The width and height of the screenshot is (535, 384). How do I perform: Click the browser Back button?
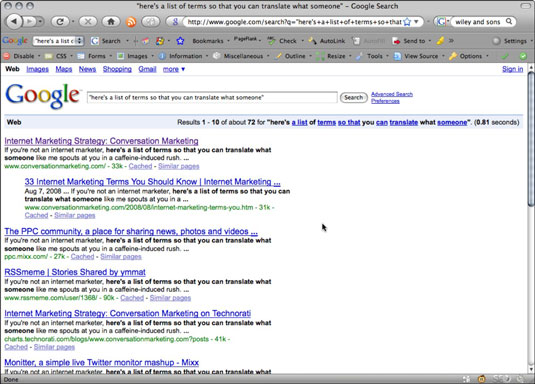tap(14, 22)
